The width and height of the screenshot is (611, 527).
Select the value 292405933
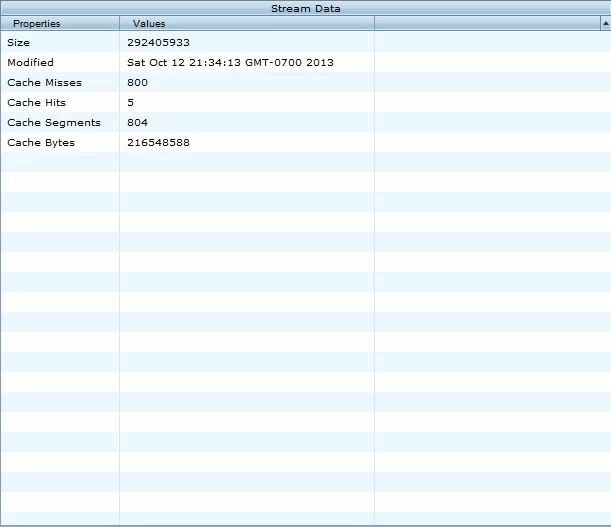click(x=158, y=42)
